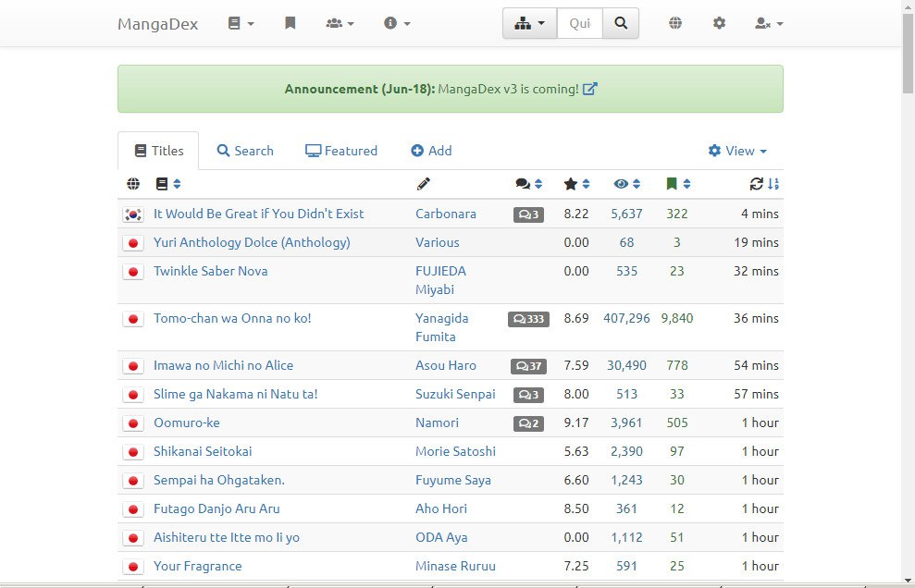Click the vertical page scrollbar thumb
This screenshot has width=915, height=588.
pyautogui.click(x=908, y=53)
